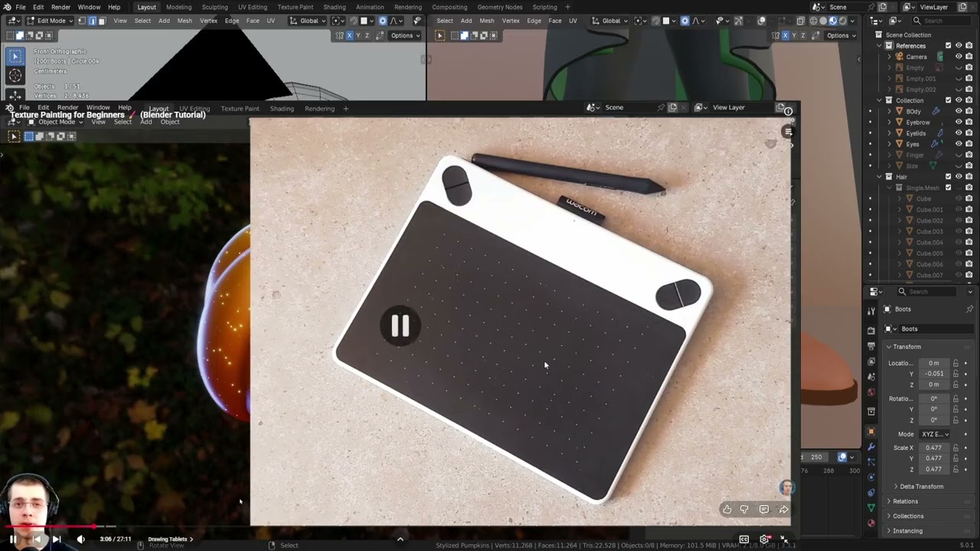Open the Render menu in the top bar
This screenshot has width=980, height=551.
60,7
